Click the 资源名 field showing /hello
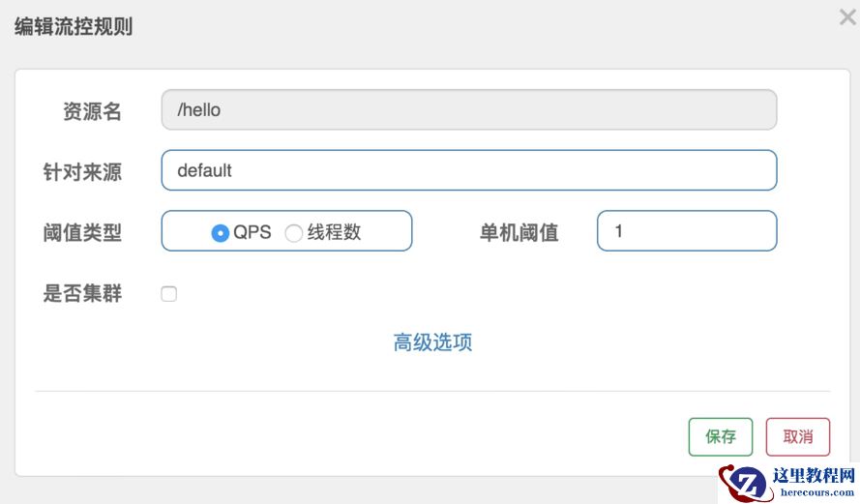This screenshot has height=504, width=860. coord(468,110)
